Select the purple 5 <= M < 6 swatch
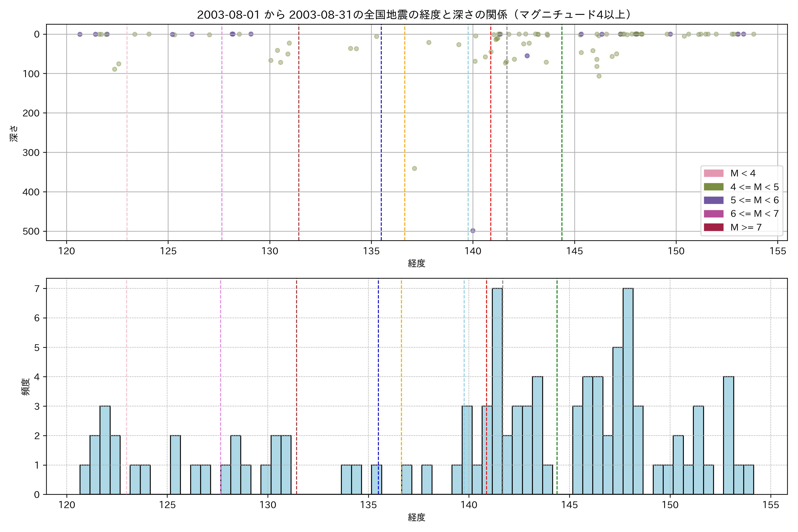 tap(714, 200)
